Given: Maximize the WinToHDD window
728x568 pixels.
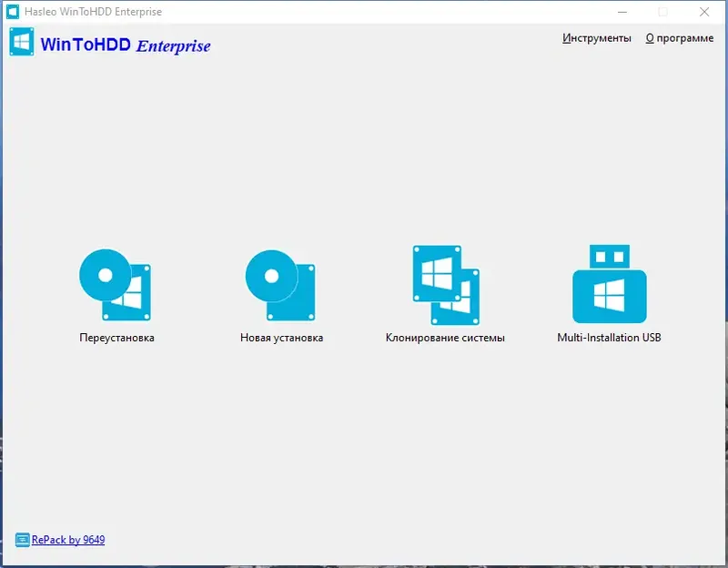Looking at the screenshot, I should pos(660,12).
